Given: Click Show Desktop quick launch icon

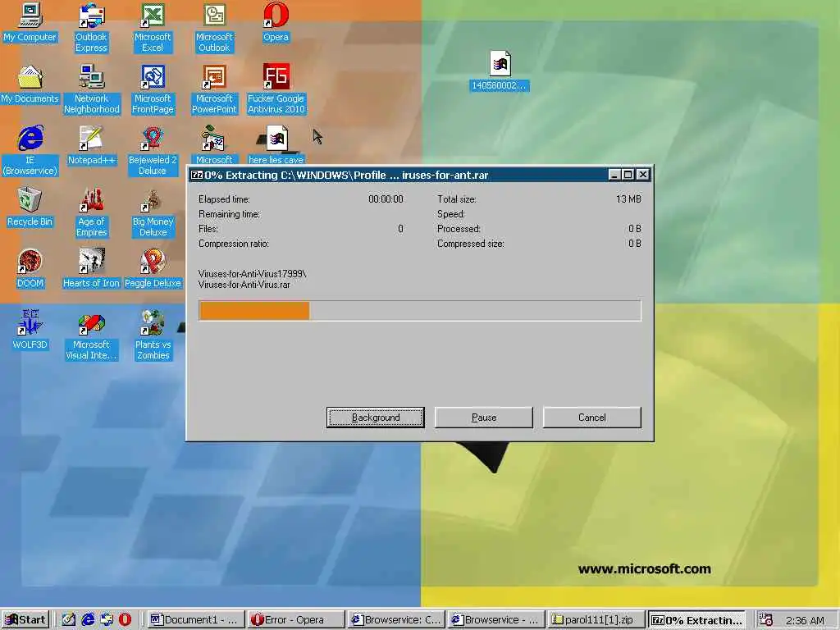Looking at the screenshot, I should pos(69,619).
